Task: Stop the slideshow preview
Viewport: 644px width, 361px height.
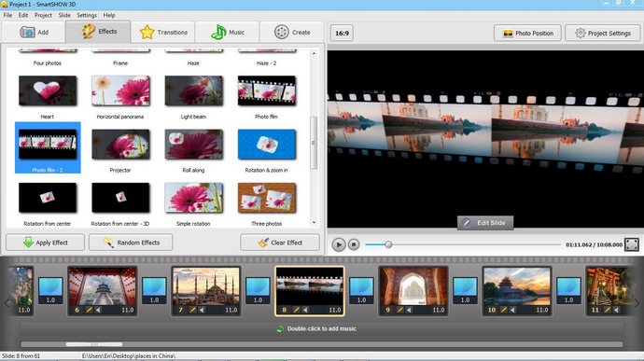Action: coord(354,244)
